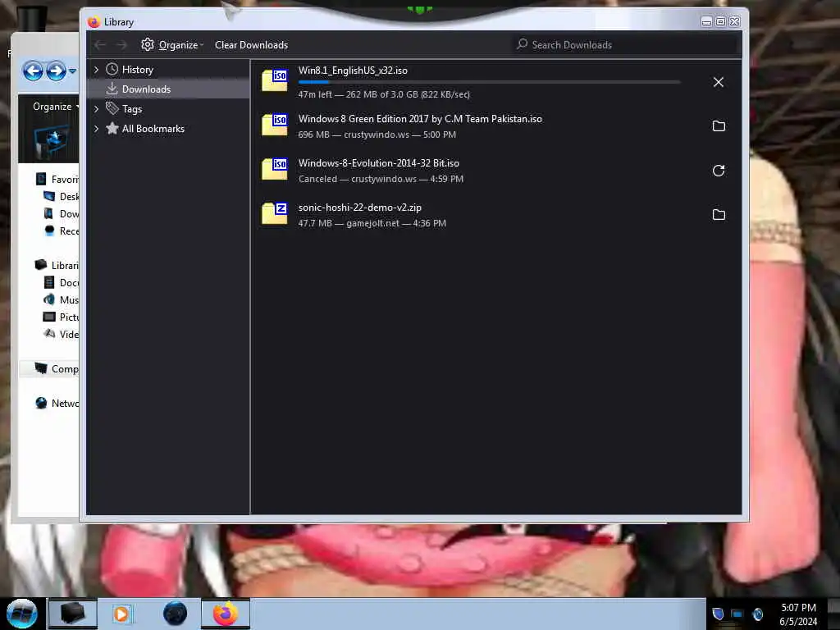
Task: Open the Windows Start menu orb
Action: (22, 614)
